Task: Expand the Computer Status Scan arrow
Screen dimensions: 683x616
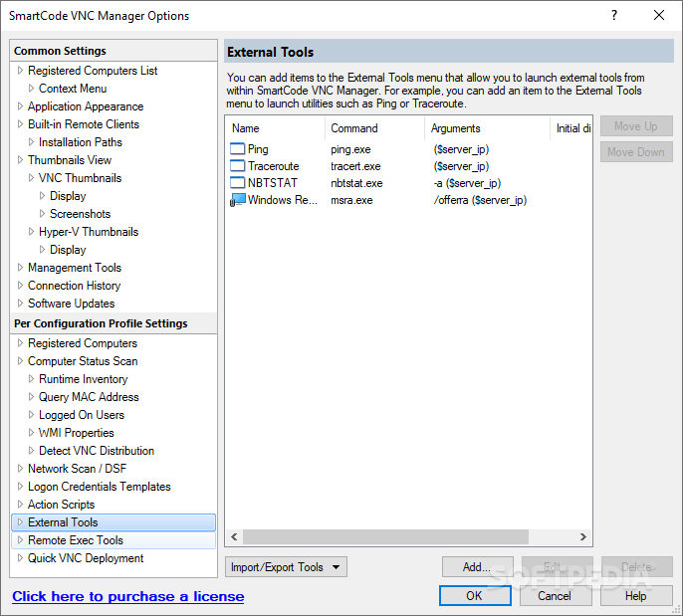Action: pos(20,361)
